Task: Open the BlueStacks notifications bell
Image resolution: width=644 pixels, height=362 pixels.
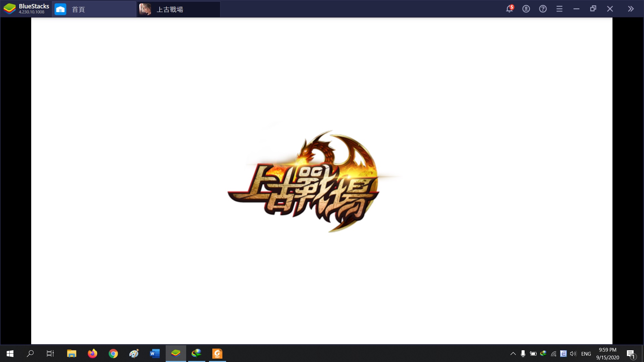Action: click(x=509, y=9)
